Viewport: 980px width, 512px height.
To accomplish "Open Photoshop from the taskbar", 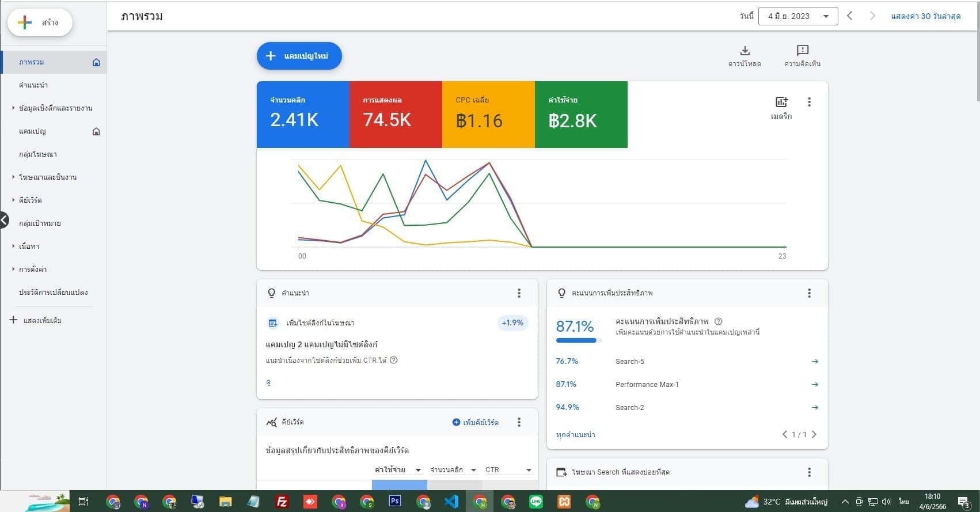I will pos(394,501).
